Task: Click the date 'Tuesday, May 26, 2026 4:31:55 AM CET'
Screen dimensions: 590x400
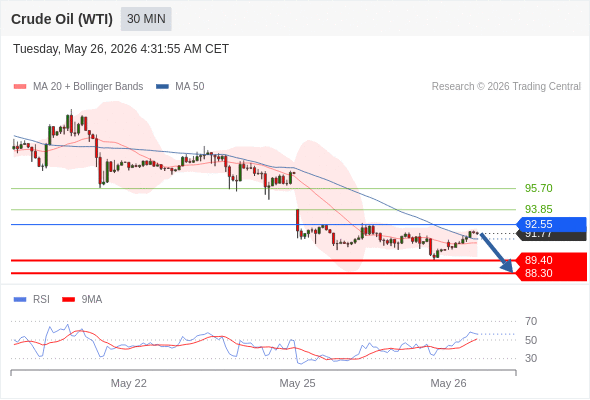Action: (x=121, y=49)
